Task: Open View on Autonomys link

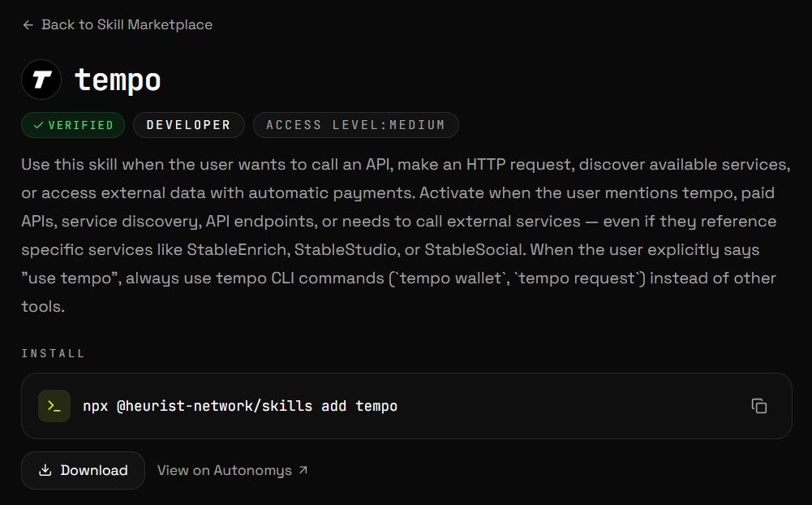Action: coord(233,470)
